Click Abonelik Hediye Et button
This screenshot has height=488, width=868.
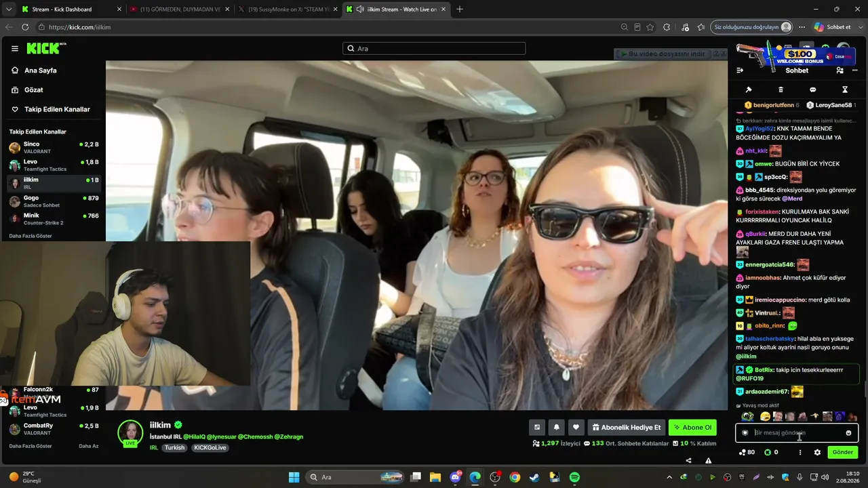tap(626, 427)
